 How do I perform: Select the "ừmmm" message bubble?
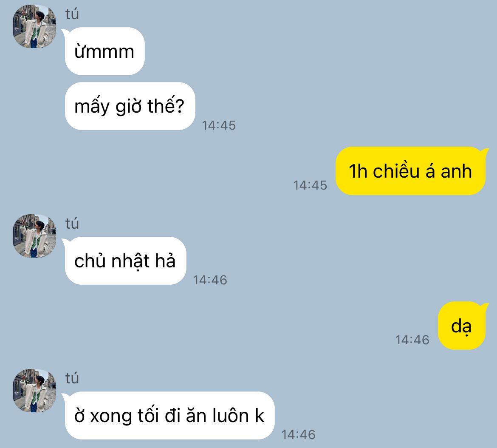[x=104, y=51]
